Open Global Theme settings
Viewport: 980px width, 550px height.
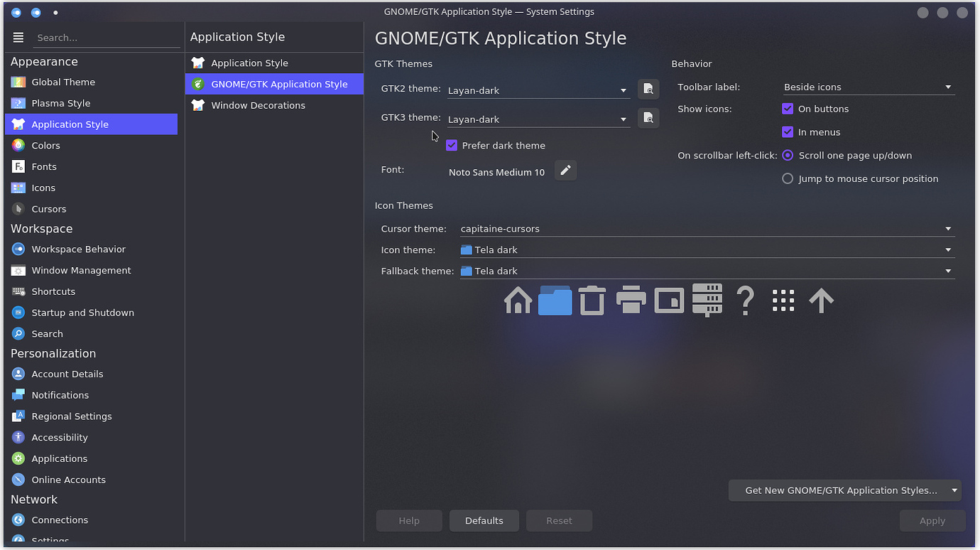tap(91, 82)
